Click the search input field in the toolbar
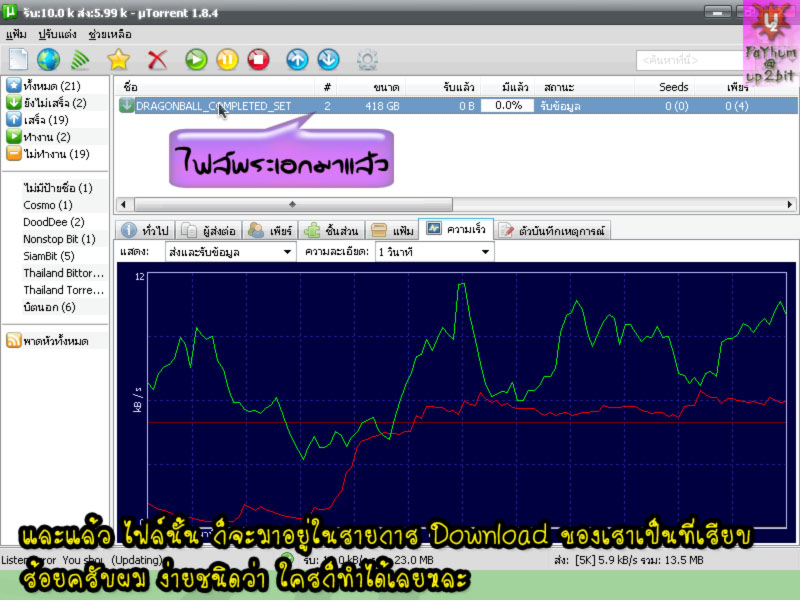800x600 pixels. [689, 60]
